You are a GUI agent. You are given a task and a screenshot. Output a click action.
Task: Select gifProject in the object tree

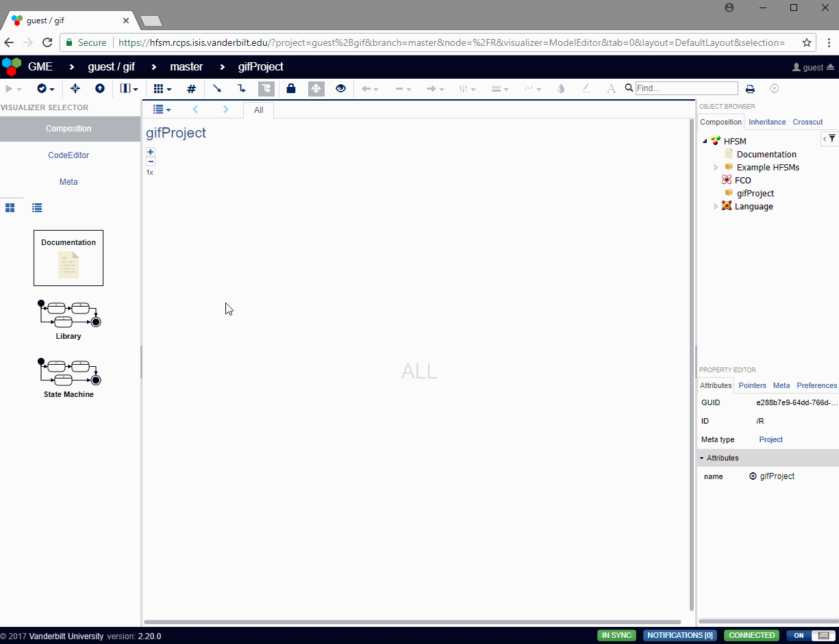[755, 193]
